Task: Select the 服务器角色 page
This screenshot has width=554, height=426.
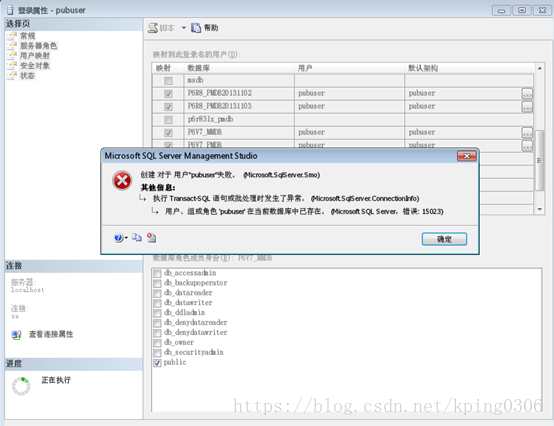Action: coord(39,46)
